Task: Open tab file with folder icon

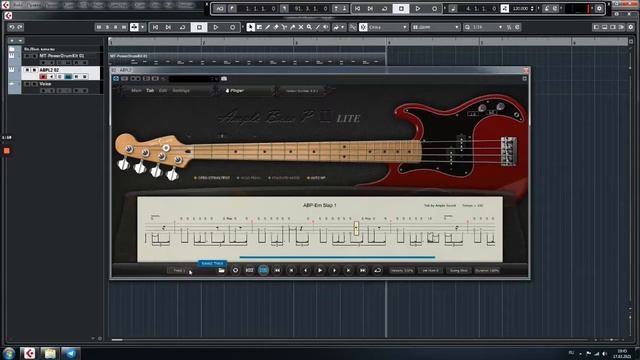Action: click(221, 270)
